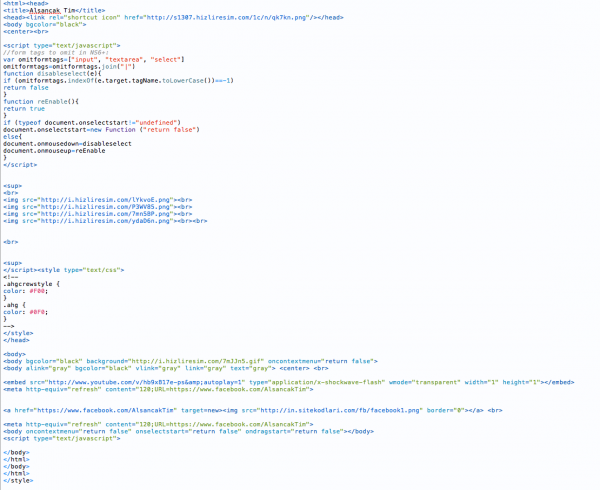Click the document.onmousedown=disableselect line

pos(67,144)
